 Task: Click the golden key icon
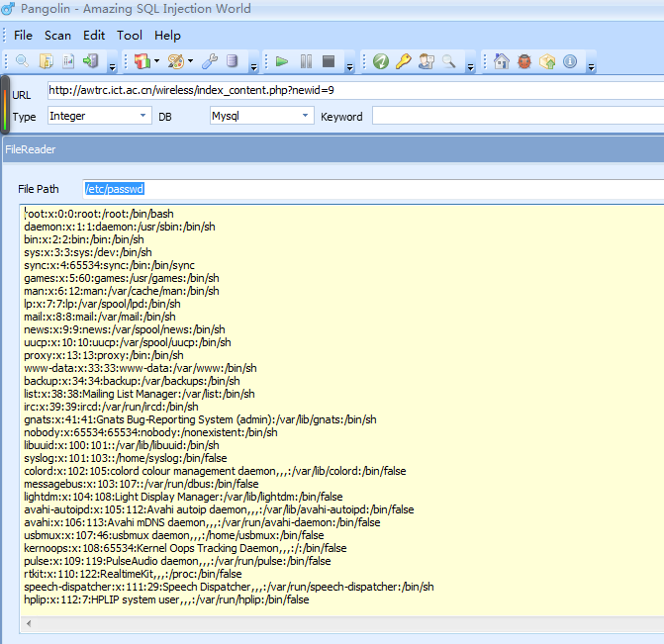click(403, 61)
